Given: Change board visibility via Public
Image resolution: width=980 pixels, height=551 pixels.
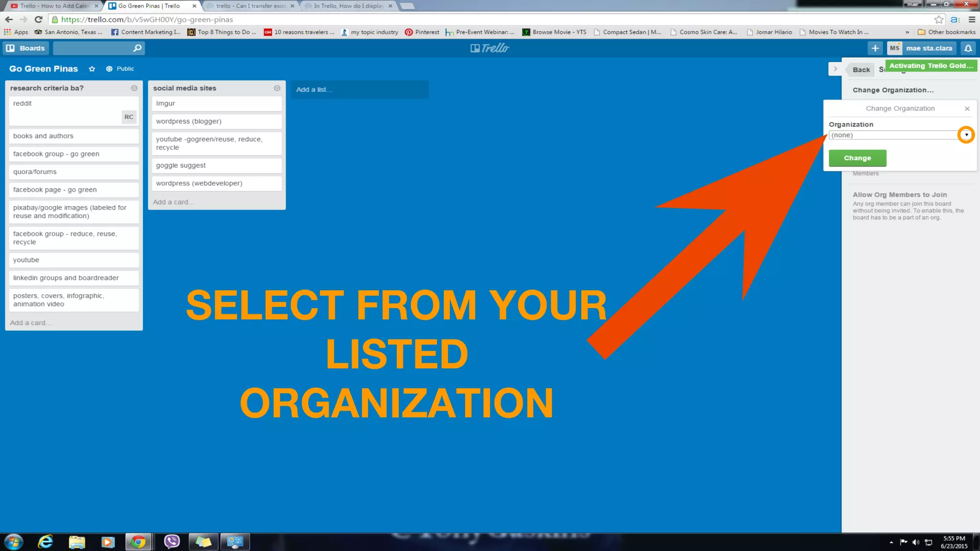Looking at the screenshot, I should point(120,69).
